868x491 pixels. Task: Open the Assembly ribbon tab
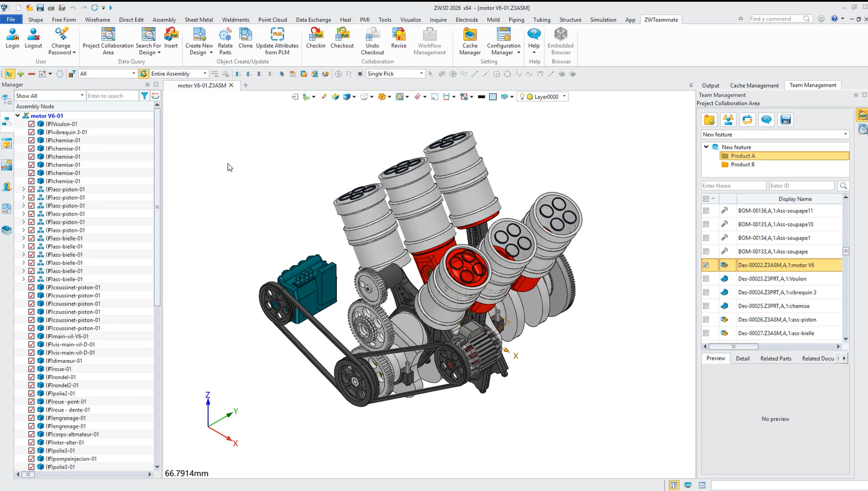(164, 19)
